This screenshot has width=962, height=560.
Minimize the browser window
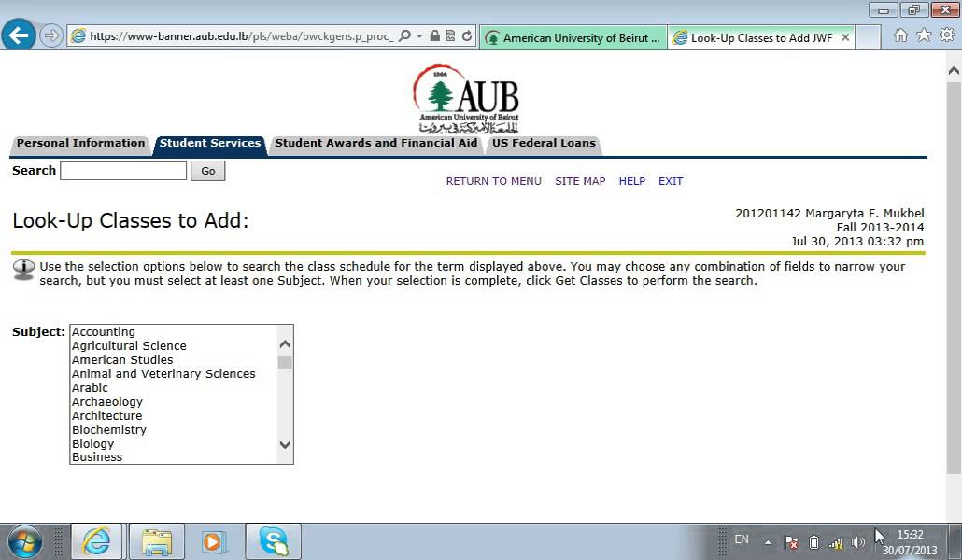point(884,10)
